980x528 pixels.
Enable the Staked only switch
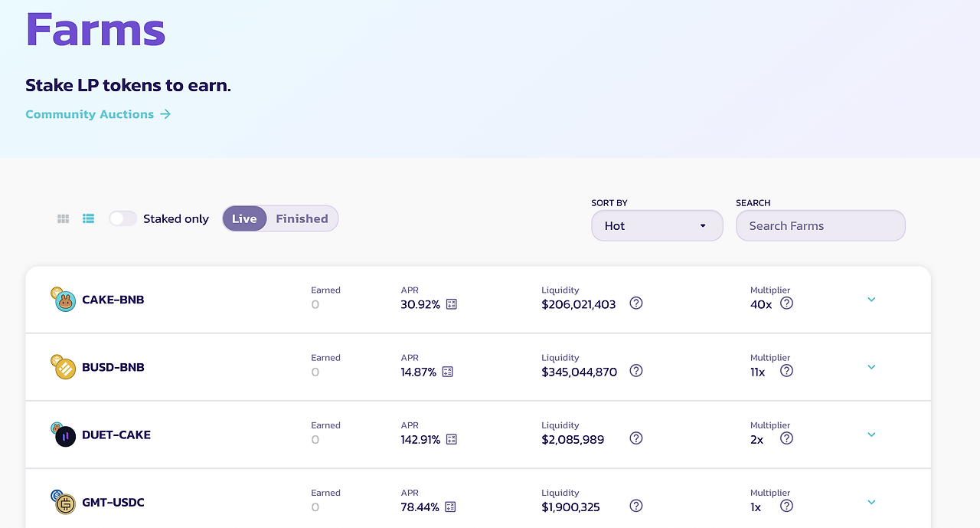click(122, 218)
